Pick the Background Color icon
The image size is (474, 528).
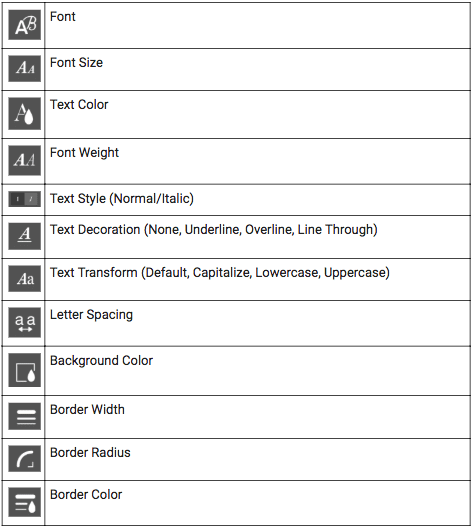25,370
